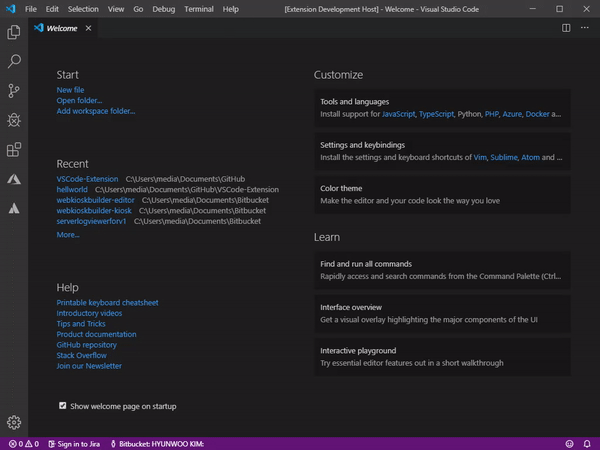Click the VS Code logo in title bar
Viewport: 600px width, 450px height.
(11, 9)
